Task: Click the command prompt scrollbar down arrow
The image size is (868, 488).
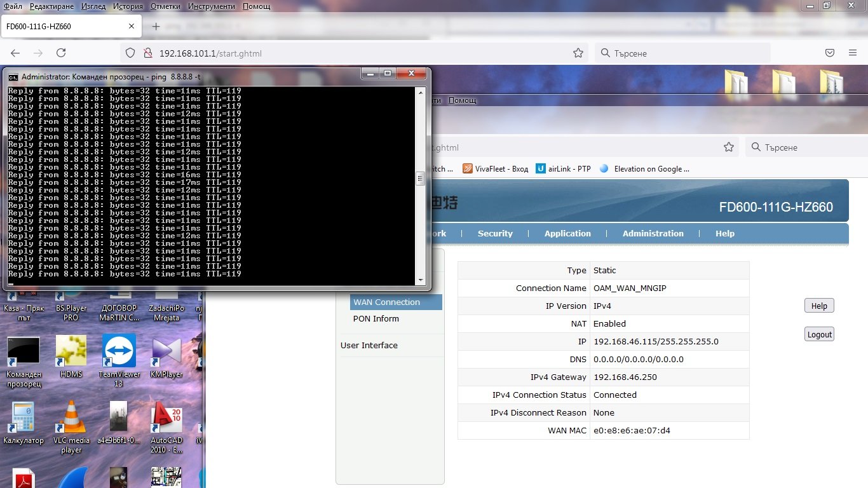Action: coord(420,280)
